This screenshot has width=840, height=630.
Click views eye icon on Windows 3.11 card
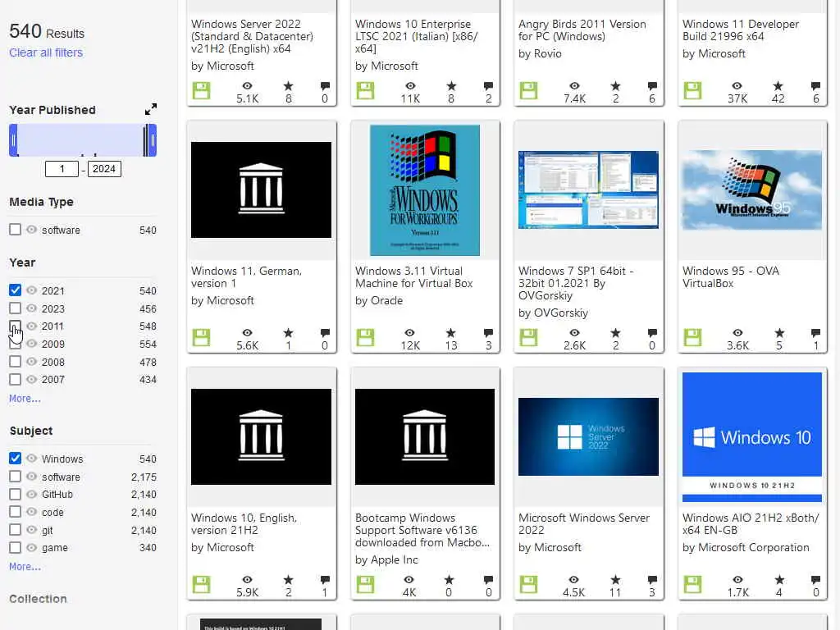point(410,333)
